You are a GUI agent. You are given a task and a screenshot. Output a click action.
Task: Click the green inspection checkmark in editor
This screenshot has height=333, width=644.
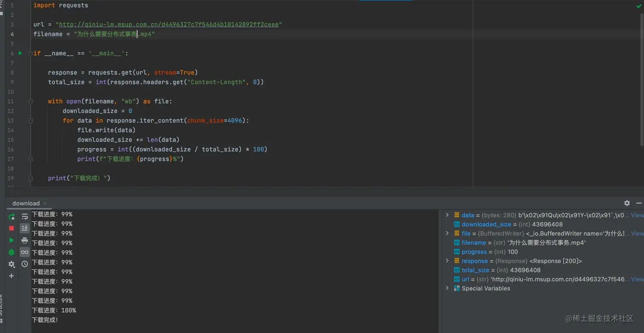pos(638,6)
